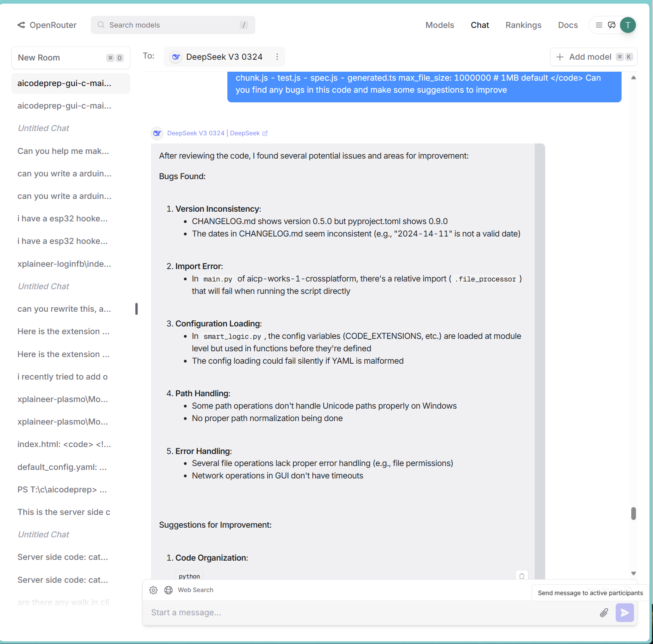The height and width of the screenshot is (644, 653).
Task: Open 'PS T:\c\aicodeprep> ...' chat
Action: pos(71,490)
